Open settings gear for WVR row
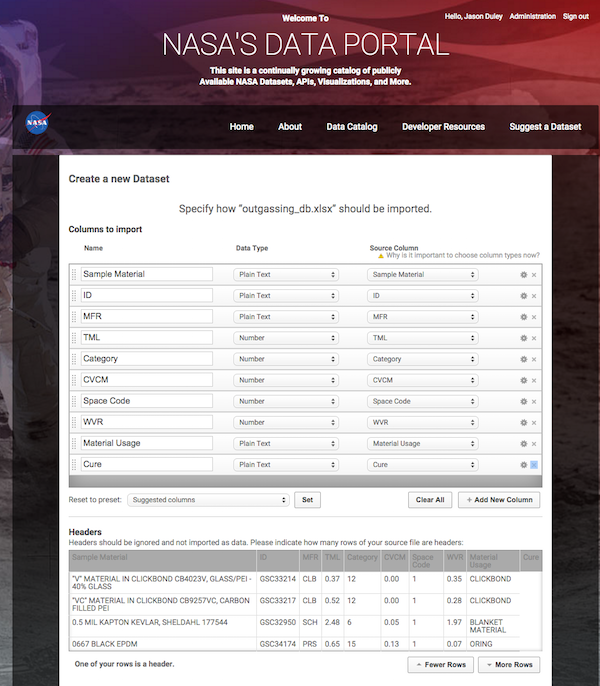The image size is (600, 686). pyautogui.click(x=523, y=423)
